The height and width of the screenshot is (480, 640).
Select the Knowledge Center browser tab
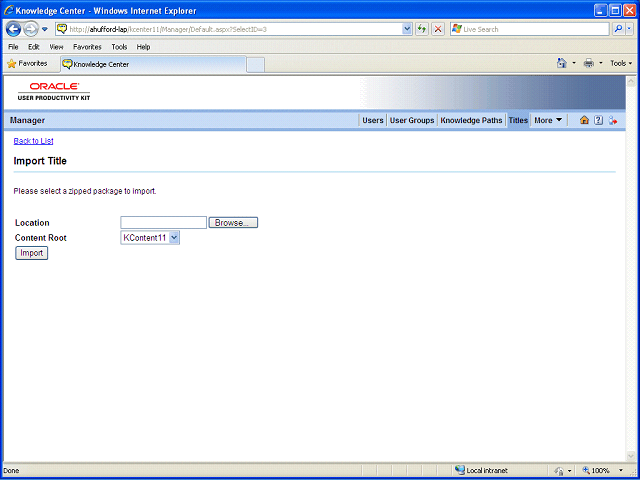153,64
